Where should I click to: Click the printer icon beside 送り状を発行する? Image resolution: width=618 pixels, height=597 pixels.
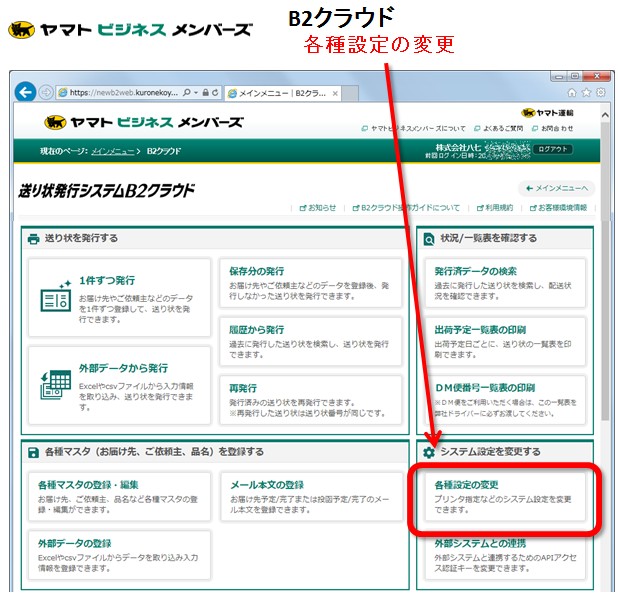[x=34, y=239]
